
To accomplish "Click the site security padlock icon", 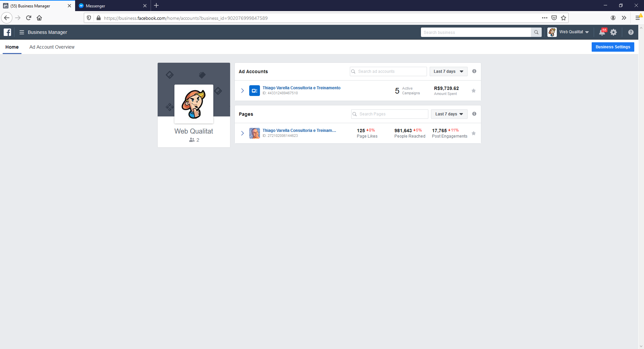I will tap(99, 18).
